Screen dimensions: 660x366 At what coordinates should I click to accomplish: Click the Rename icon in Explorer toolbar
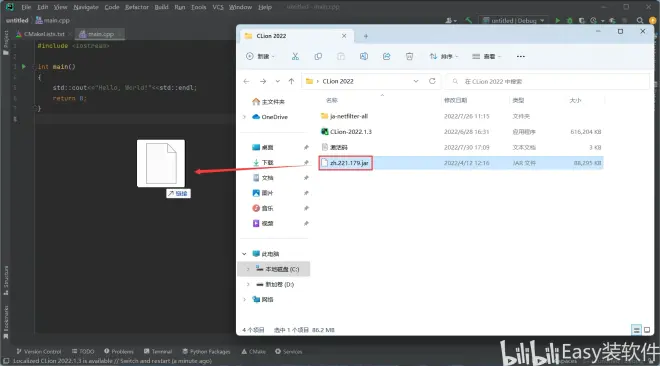364,56
